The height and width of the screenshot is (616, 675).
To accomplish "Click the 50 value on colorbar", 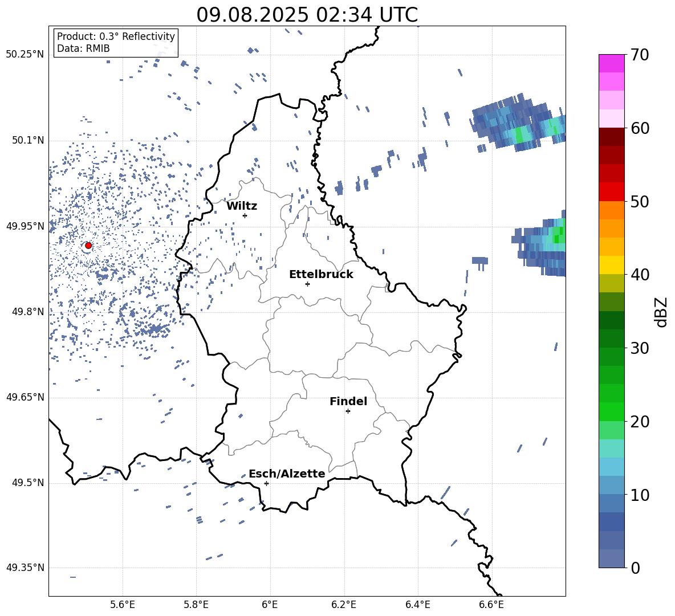I will click(640, 201).
